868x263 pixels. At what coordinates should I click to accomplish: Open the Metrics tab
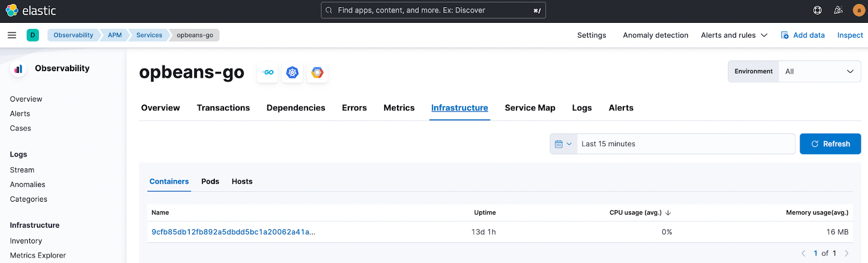pos(399,108)
